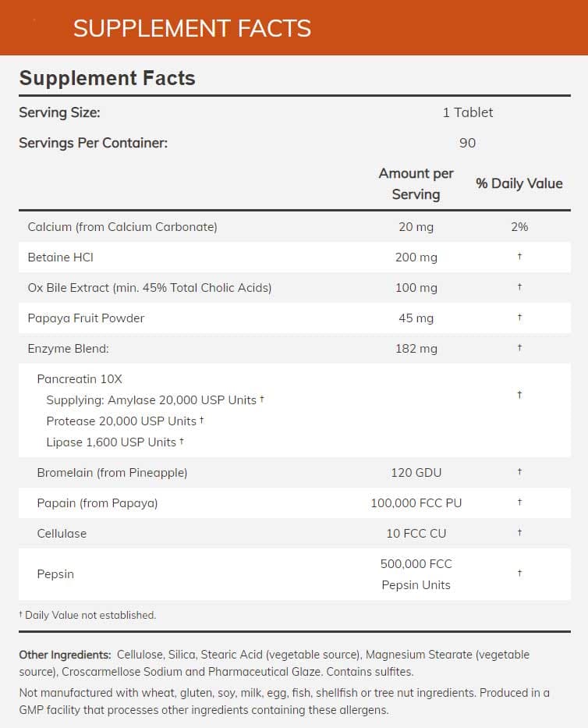Click the 45 mg Papaya Fruit Powder amount
The image size is (588, 728).
point(416,318)
